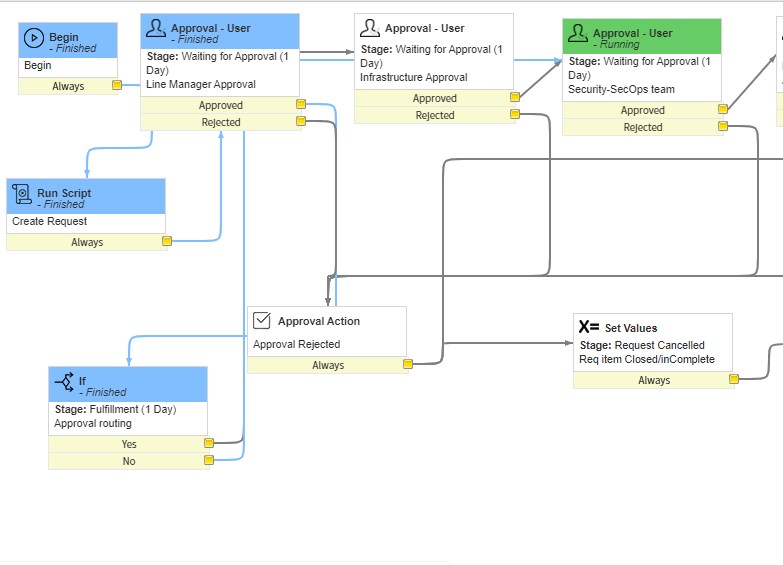Click Always condition under Req item Closed/inComplete

point(654,380)
